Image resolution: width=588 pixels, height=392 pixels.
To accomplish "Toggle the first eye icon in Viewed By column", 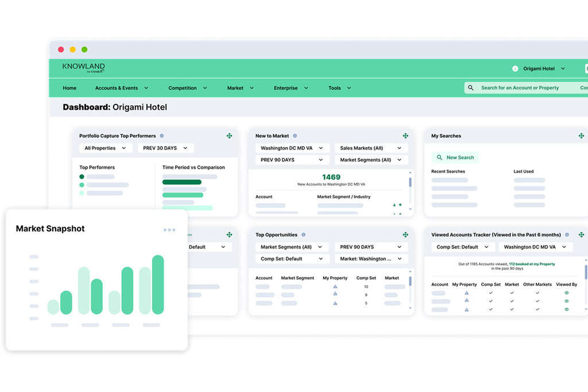I will click(x=567, y=293).
